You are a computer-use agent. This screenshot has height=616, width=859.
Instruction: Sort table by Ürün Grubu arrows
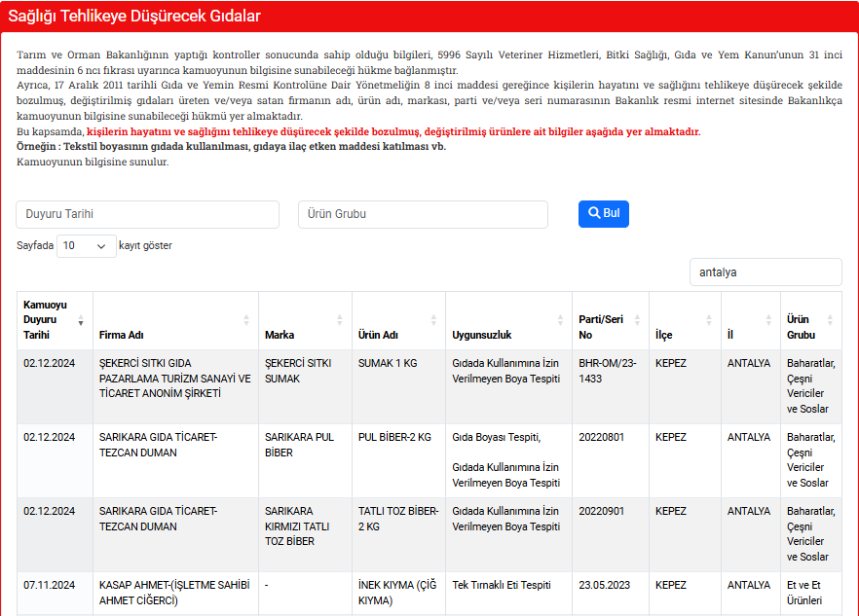[830, 320]
